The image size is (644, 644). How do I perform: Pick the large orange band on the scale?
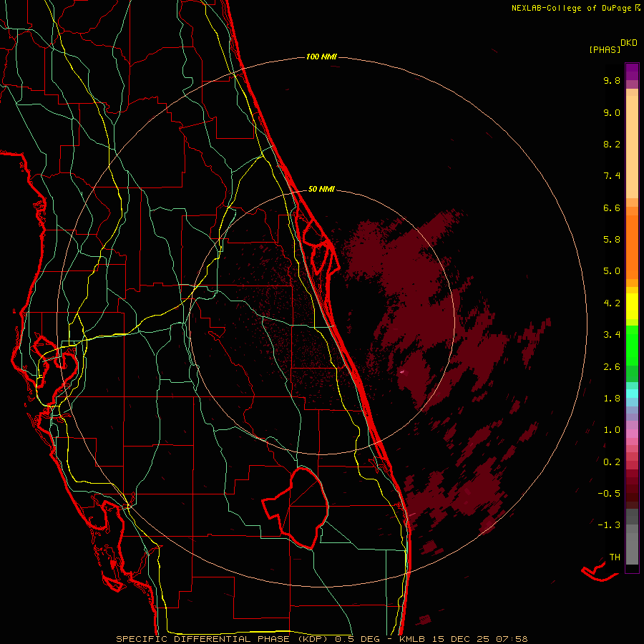pos(632,248)
